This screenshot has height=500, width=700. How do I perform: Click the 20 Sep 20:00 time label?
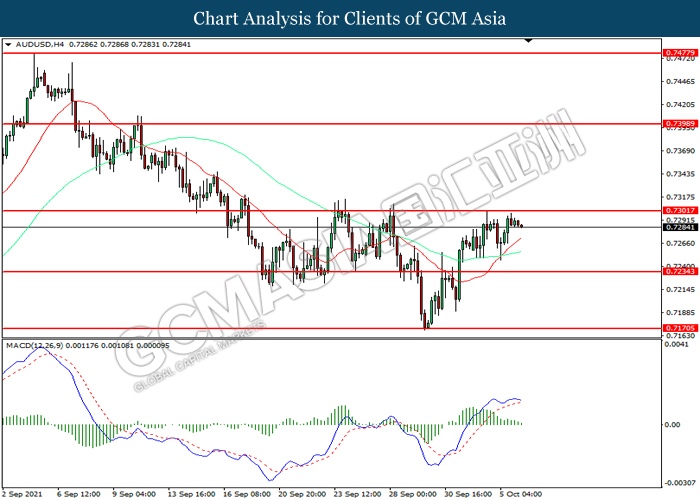pos(302,494)
